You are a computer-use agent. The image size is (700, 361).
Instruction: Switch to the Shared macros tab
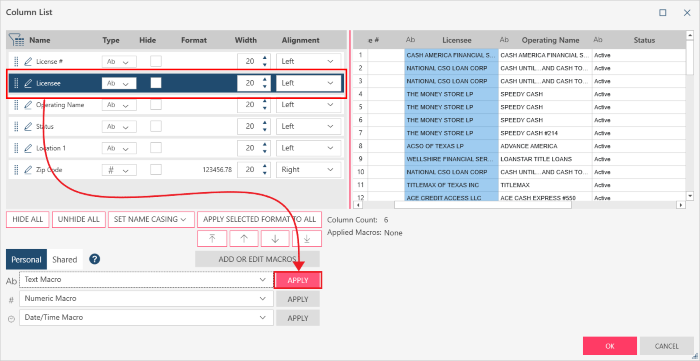tap(65, 260)
